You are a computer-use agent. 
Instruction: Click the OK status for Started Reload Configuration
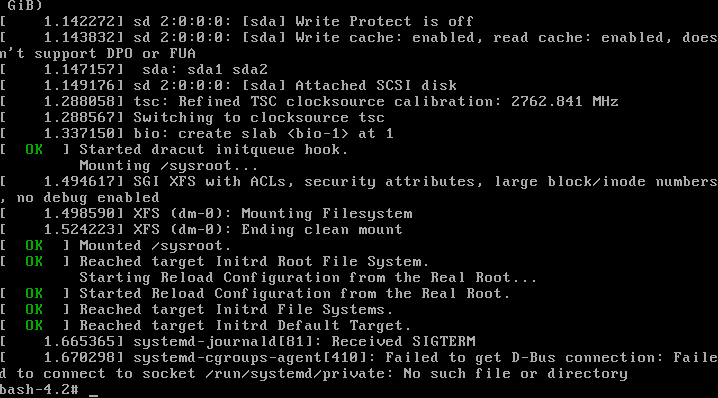[x=34, y=294]
